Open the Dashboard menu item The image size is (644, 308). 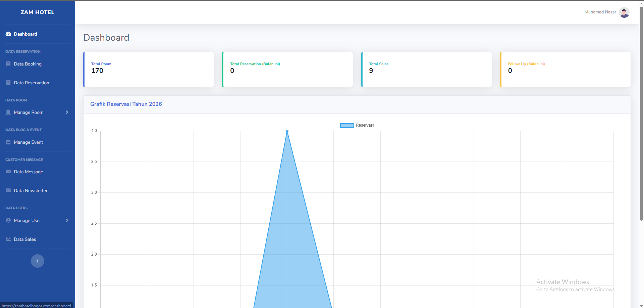[38, 34]
